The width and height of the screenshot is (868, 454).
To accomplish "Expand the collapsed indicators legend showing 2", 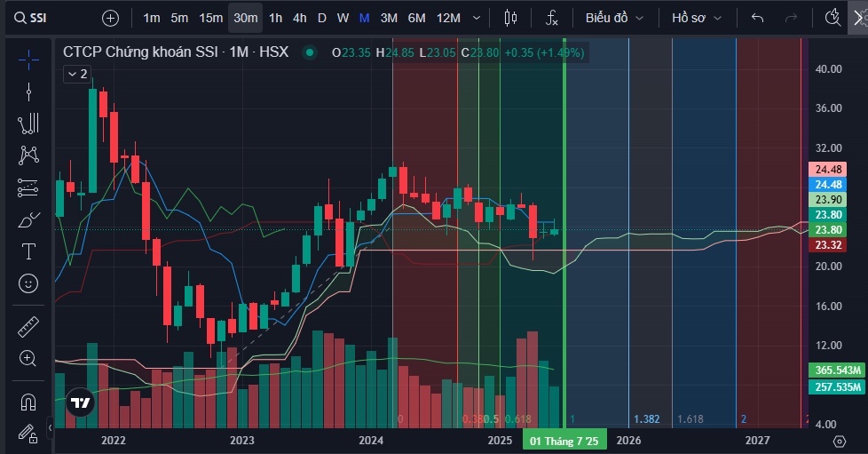I will 76,75.
